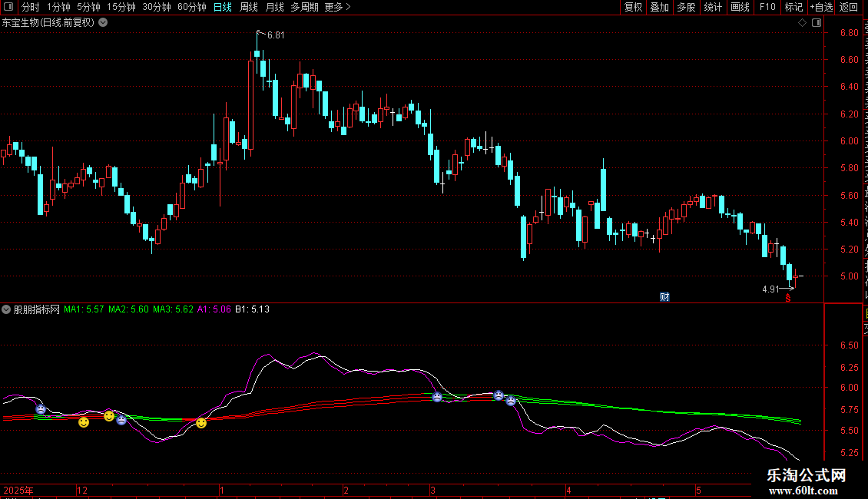Toggle the side panel icon in chart corner
This screenshot has height=499, width=868.
pyautogui.click(x=817, y=23)
